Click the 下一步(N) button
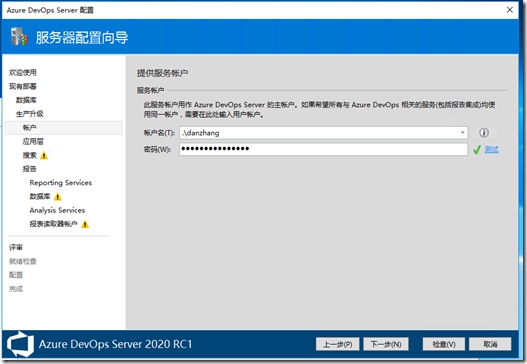Image resolution: width=527 pixels, height=364 pixels. click(x=386, y=344)
